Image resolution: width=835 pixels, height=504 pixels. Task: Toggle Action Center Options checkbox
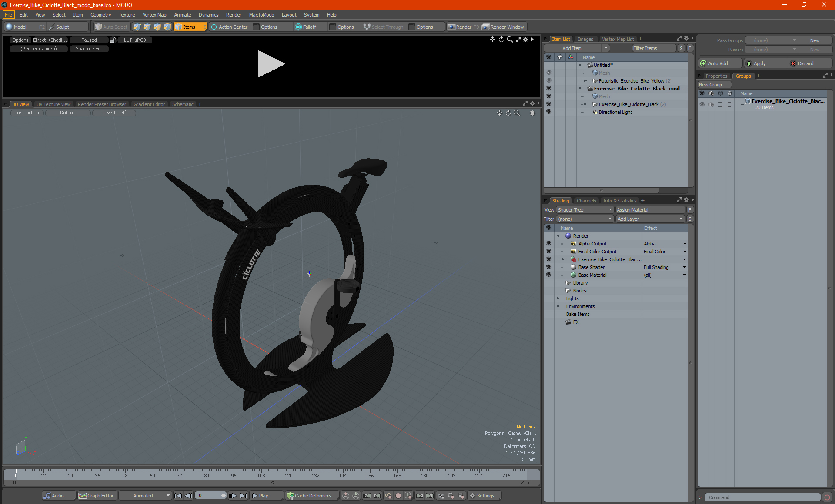click(x=257, y=27)
